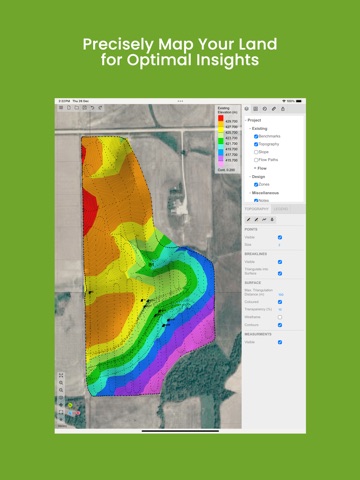Toggle Triangulate into Surface checkbox
The width and height of the screenshot is (360, 480).
tap(280, 273)
